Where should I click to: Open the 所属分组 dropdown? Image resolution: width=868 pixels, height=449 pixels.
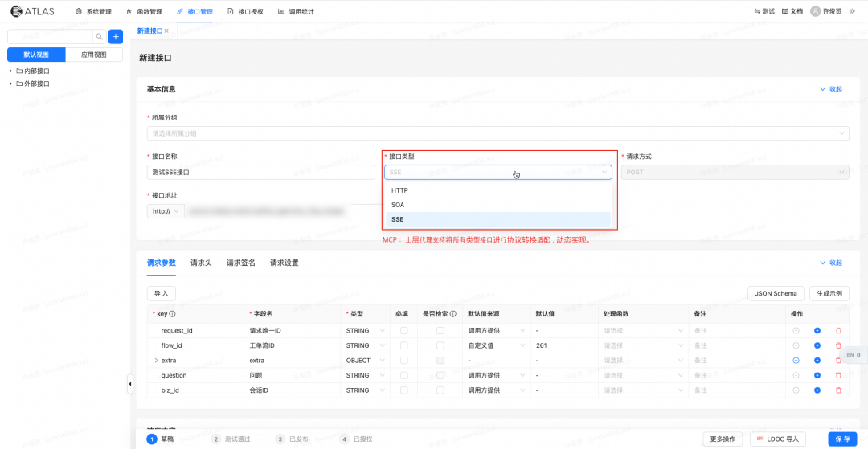pos(497,133)
